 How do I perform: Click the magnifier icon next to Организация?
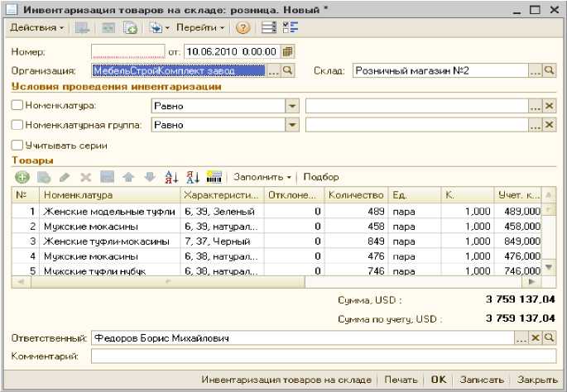pos(288,71)
